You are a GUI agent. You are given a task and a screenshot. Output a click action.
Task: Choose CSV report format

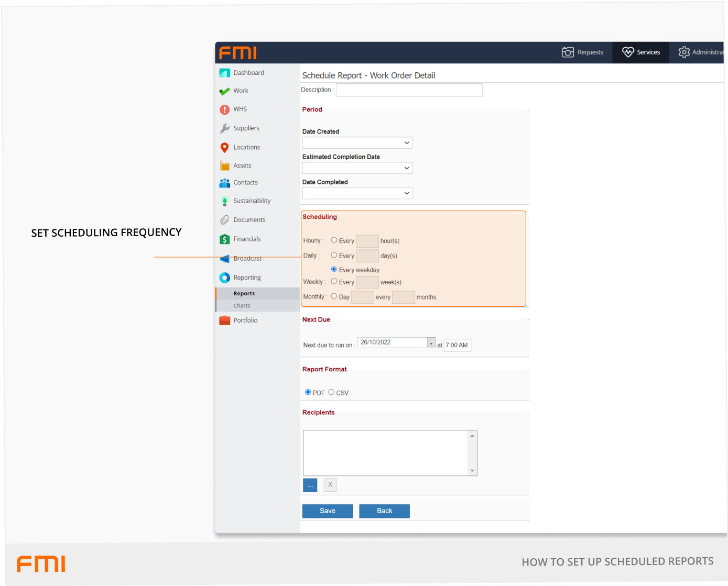[x=331, y=392]
